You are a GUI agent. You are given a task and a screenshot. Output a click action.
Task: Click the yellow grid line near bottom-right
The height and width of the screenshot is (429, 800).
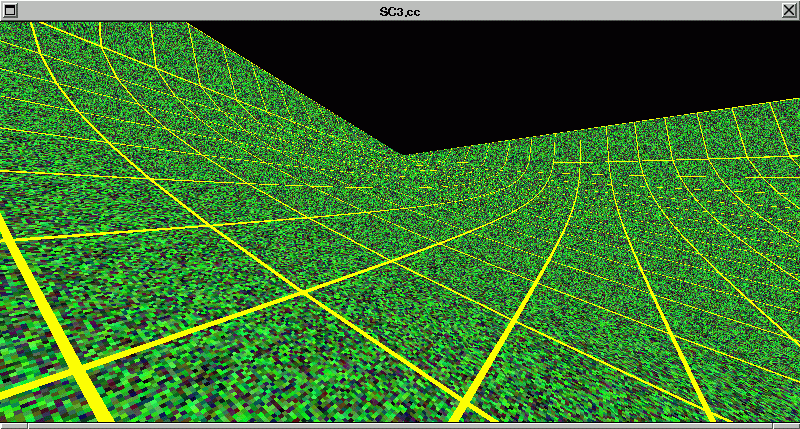coord(690,380)
